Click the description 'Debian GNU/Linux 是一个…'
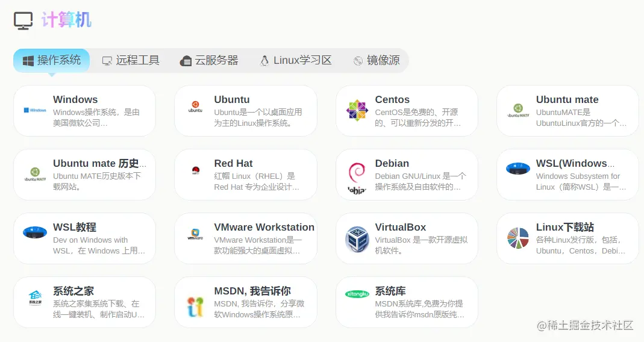The width and height of the screenshot is (644, 342). tap(420, 181)
